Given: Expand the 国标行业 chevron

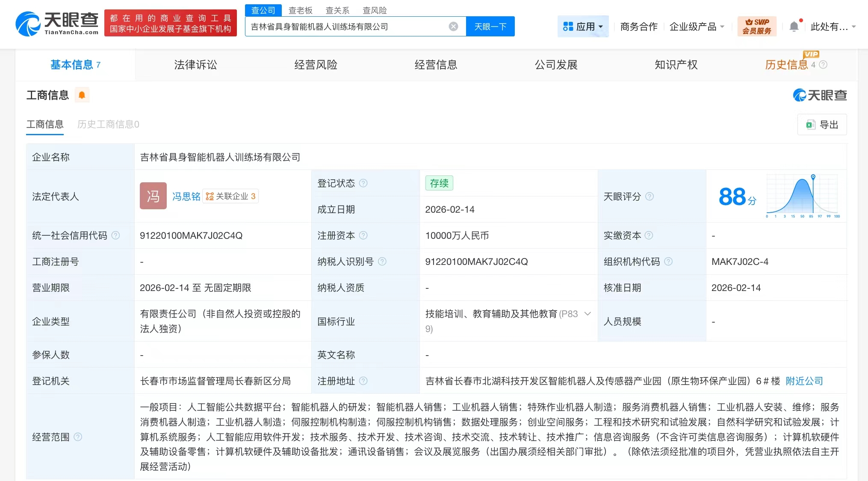Looking at the screenshot, I should click(588, 314).
